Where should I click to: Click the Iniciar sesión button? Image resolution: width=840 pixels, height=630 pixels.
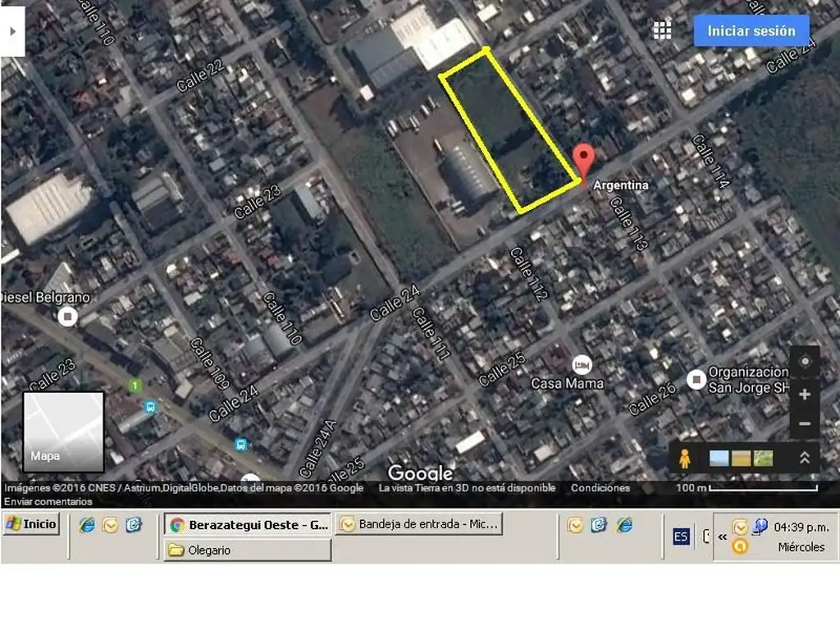[751, 31]
